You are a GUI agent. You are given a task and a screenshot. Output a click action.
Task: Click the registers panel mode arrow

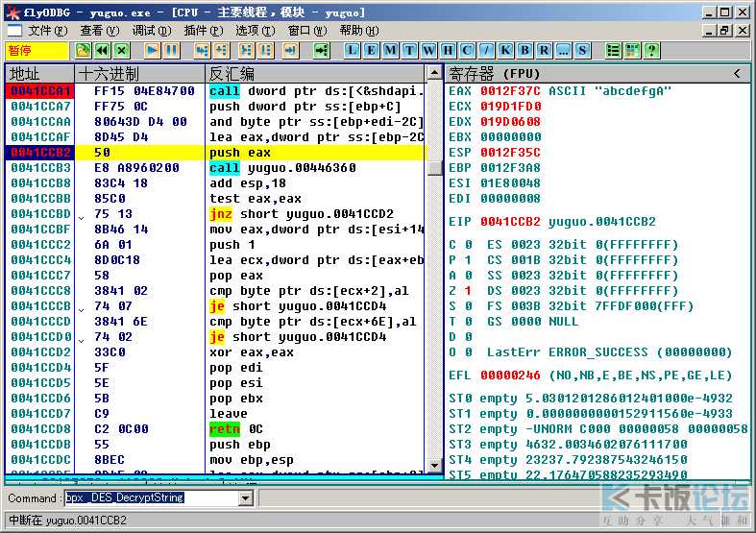737,73
